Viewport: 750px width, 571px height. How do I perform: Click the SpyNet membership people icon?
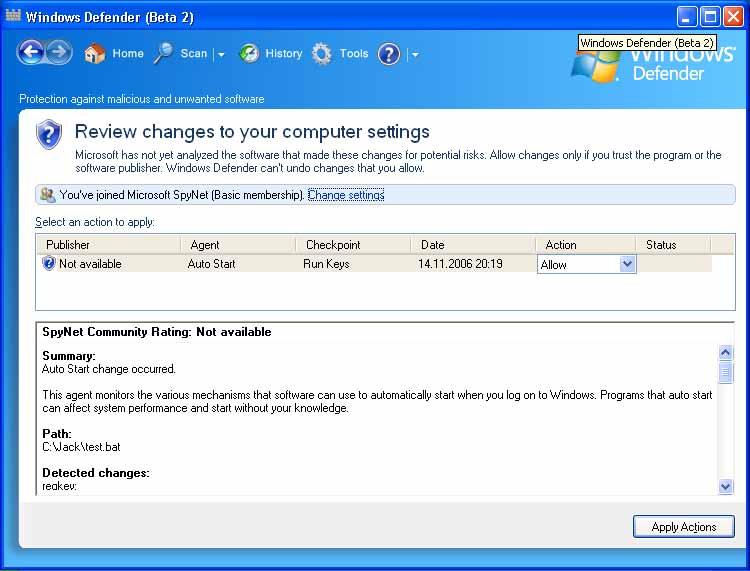47,195
